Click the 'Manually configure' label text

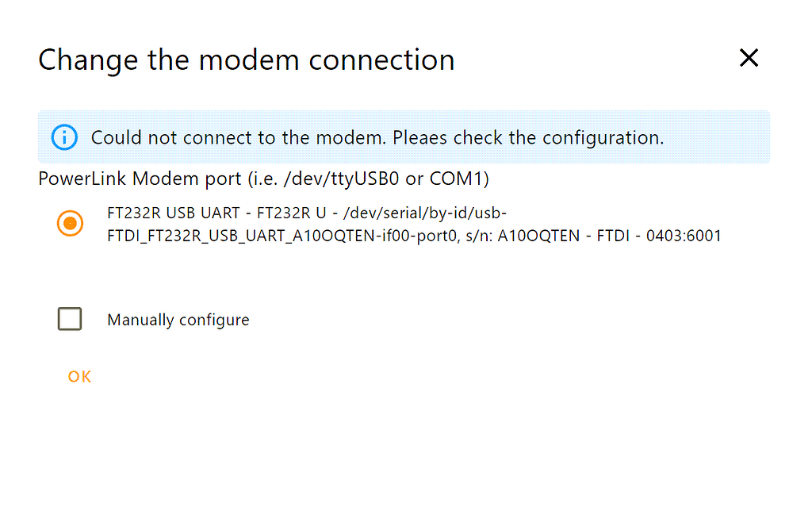pyautogui.click(x=178, y=320)
